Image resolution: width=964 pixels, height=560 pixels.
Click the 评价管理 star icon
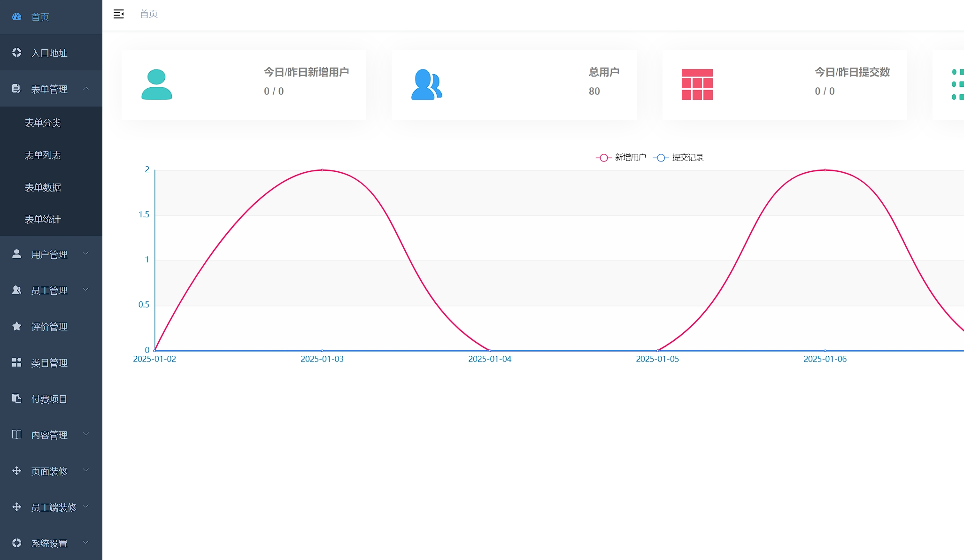[x=17, y=326]
